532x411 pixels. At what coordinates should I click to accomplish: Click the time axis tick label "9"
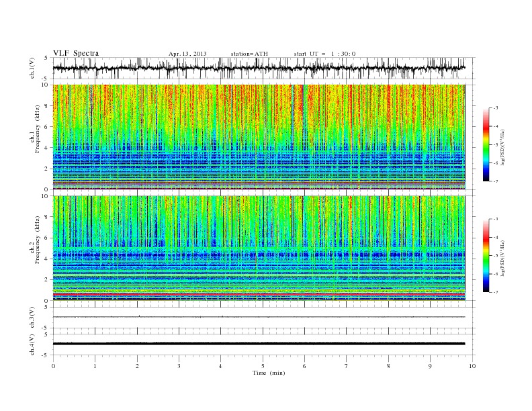[x=430, y=366]
